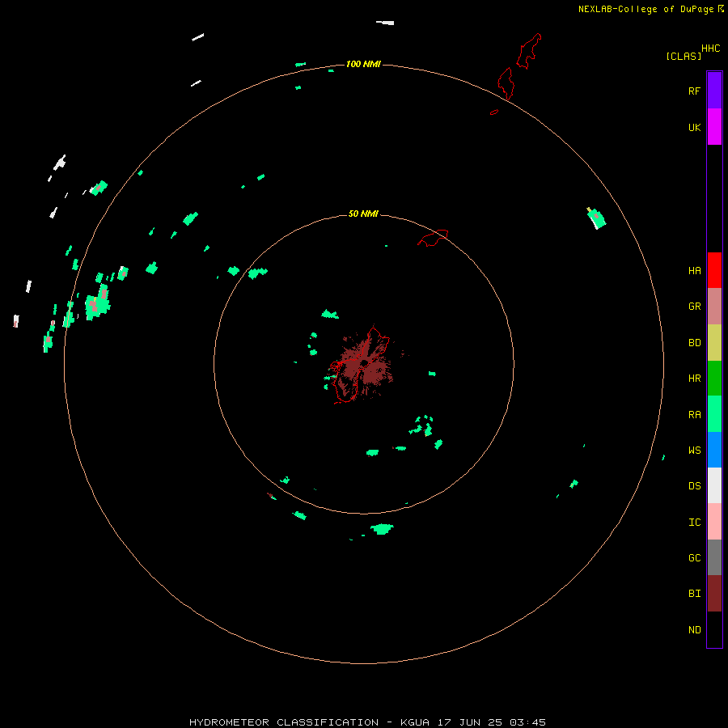Select the BD yellow legend swatch

click(714, 342)
